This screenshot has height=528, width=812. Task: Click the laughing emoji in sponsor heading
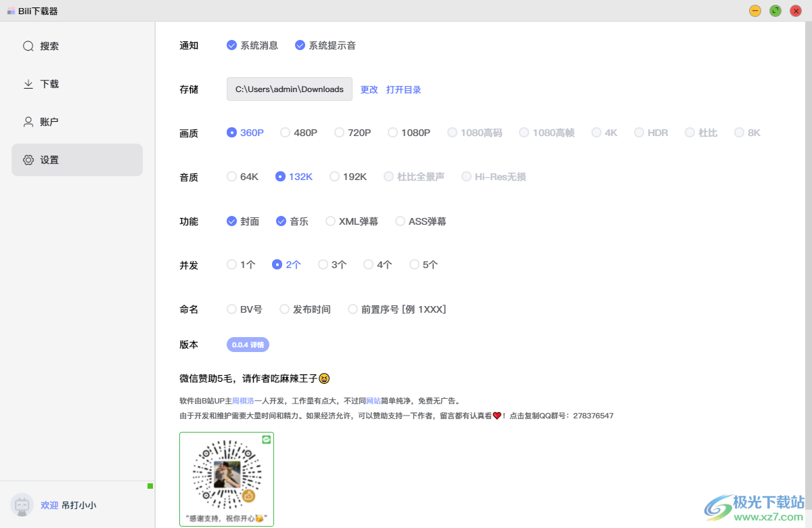(324, 378)
